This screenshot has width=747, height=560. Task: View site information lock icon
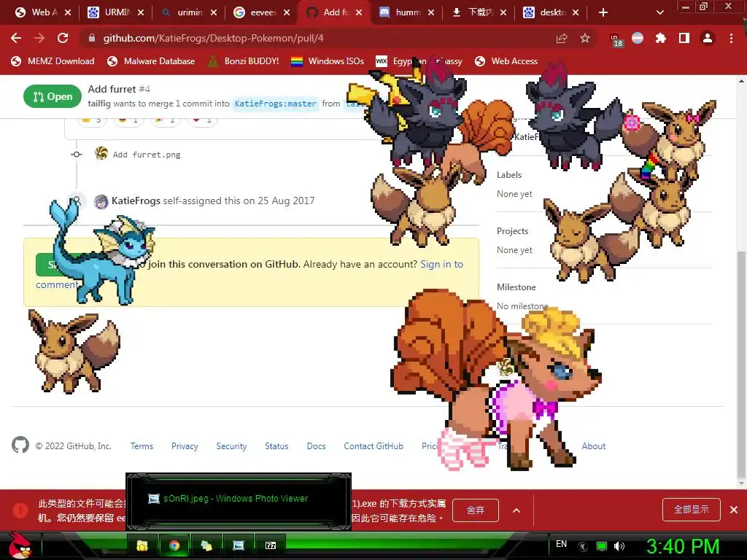tap(92, 38)
